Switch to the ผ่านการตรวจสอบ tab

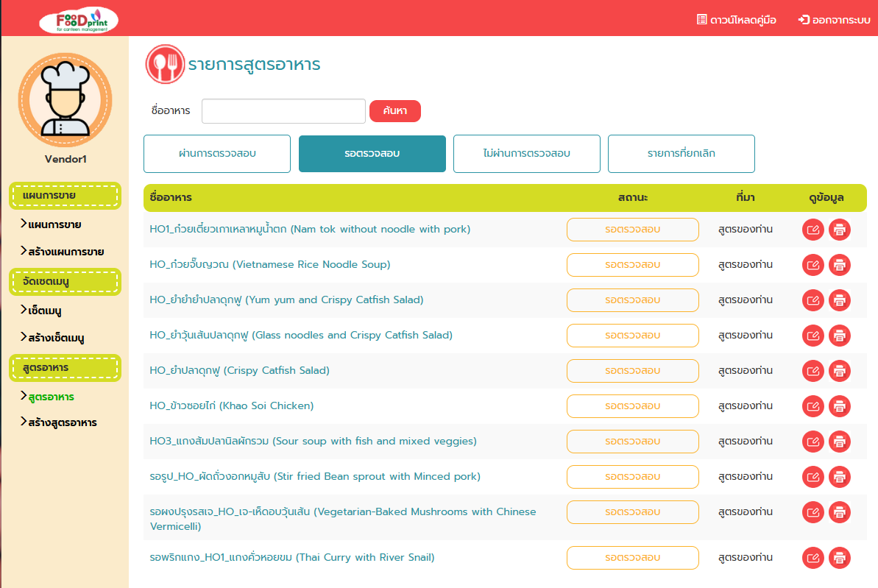[217, 154]
